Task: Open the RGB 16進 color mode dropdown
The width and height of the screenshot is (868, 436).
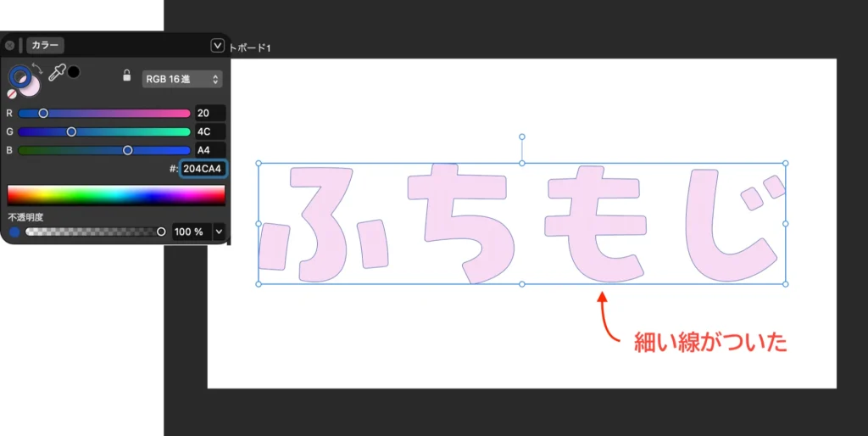Action: pyautogui.click(x=182, y=79)
